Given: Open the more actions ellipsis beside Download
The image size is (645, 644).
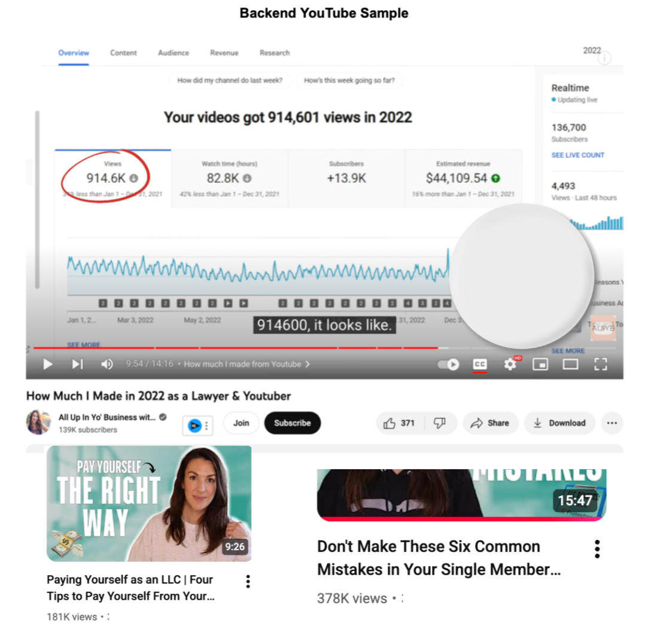Looking at the screenshot, I should 612,423.
